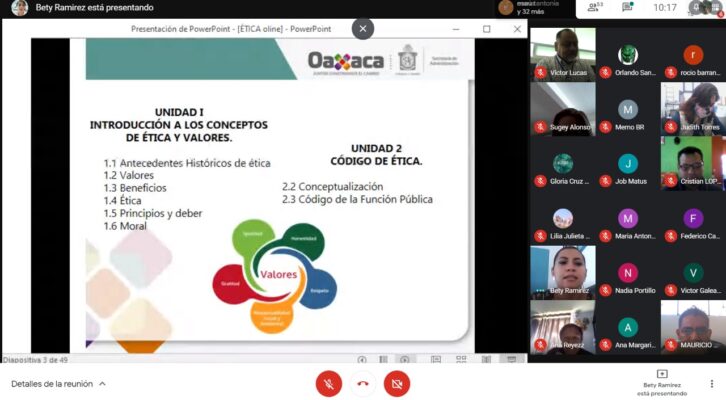The width and height of the screenshot is (726, 400).
Task: Select Judith Torres video tile
Action: (x=693, y=109)
